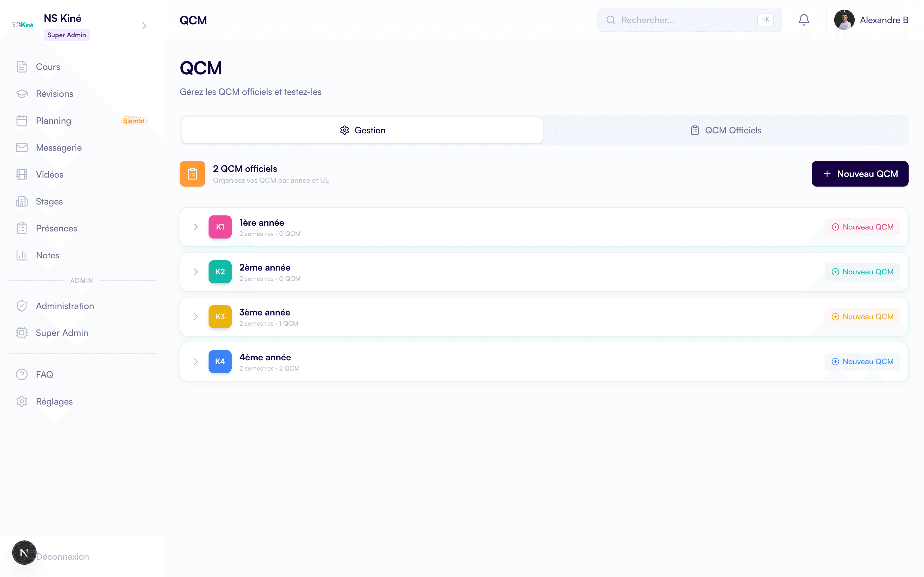Switch to the QCM Officiels tab
The width and height of the screenshot is (924, 577).
coord(725,130)
